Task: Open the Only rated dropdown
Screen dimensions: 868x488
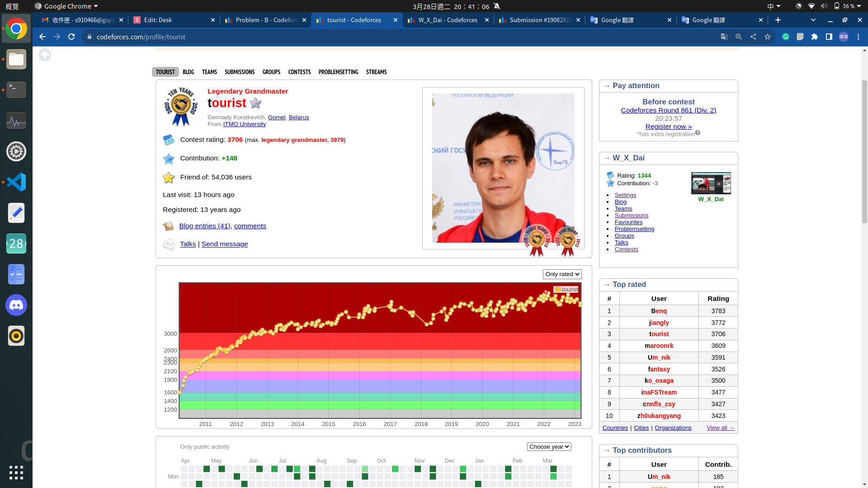Action: click(562, 274)
